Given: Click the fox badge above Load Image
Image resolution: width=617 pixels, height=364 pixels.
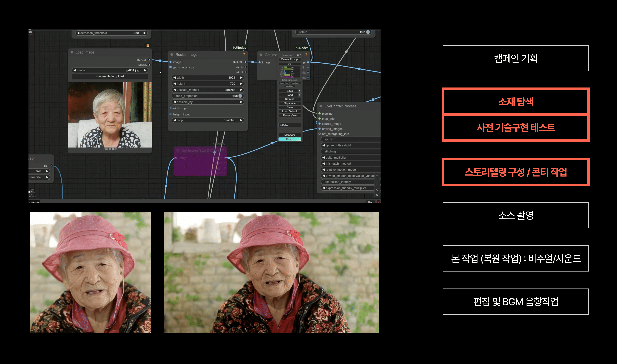Looking at the screenshot, I should (x=148, y=46).
